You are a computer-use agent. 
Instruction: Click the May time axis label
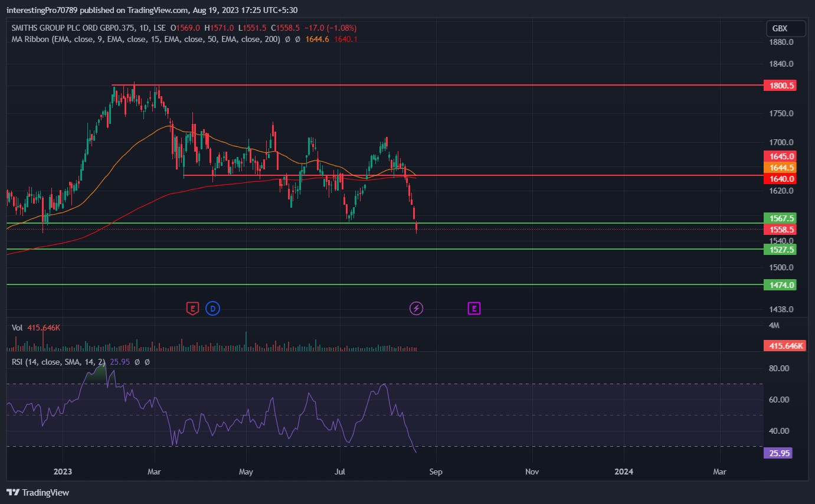click(x=246, y=472)
